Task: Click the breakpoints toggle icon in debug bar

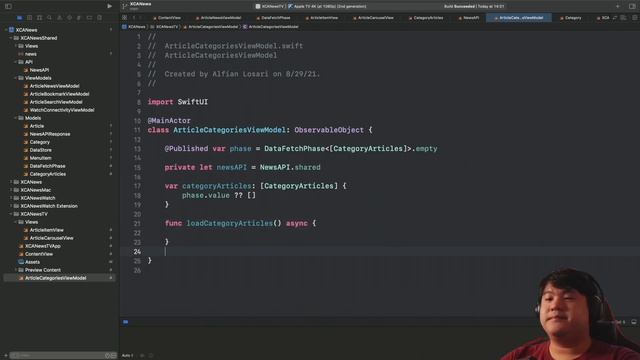Action: [126, 322]
